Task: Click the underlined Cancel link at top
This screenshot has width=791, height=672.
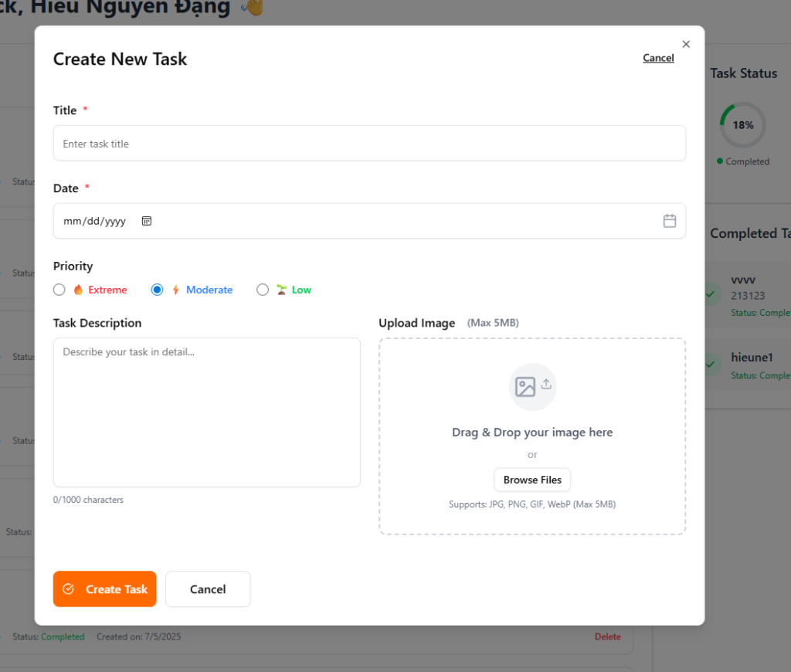Action: click(658, 58)
